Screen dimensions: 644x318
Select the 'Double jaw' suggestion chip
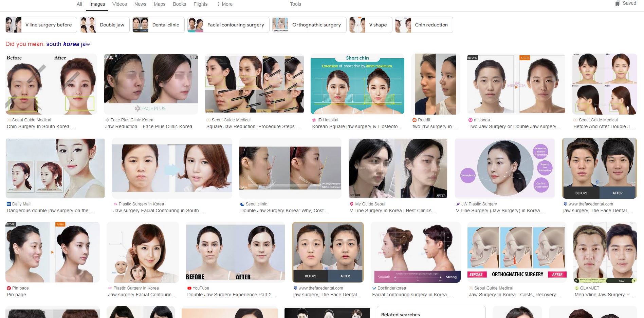[x=105, y=25]
